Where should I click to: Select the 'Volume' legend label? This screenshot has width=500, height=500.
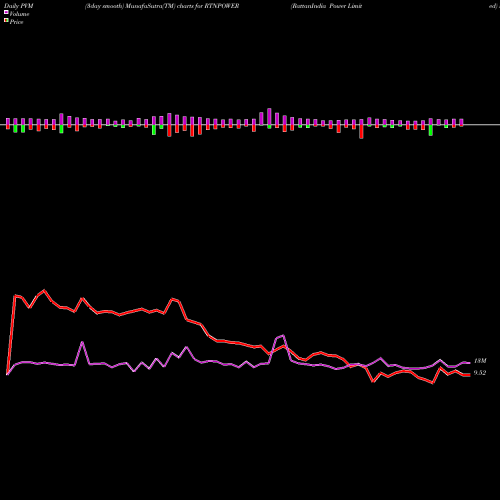pyautogui.click(x=19, y=14)
